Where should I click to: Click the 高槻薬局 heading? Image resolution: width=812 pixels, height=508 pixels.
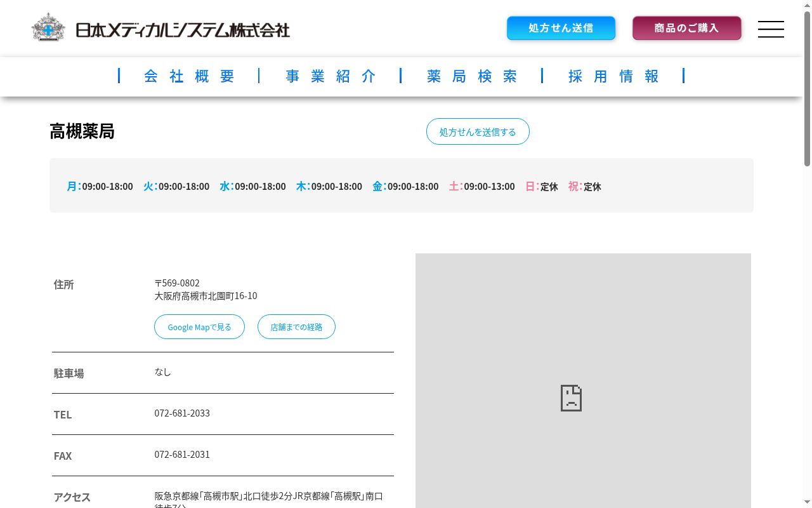tap(82, 131)
